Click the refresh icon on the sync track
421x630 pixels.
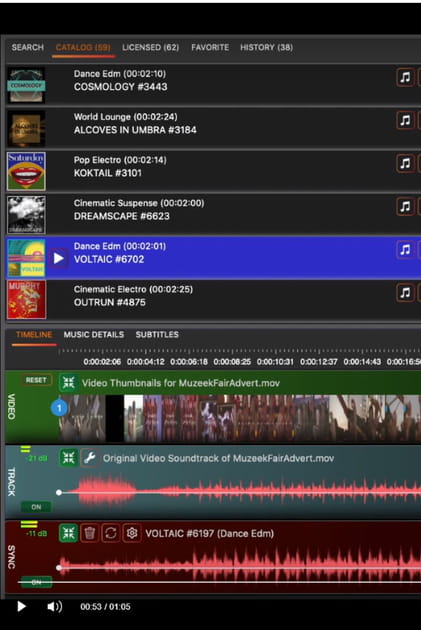(x=110, y=533)
